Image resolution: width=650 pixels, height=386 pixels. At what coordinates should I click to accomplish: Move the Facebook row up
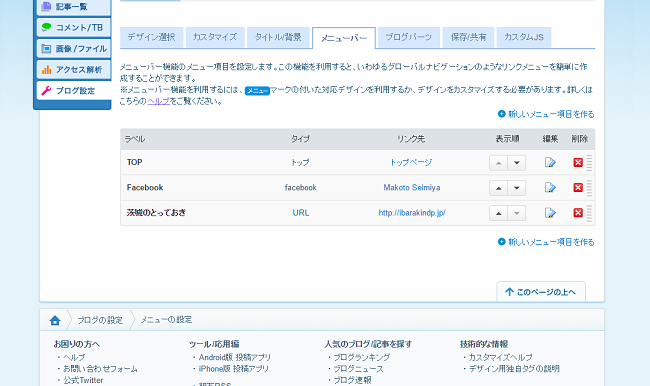pyautogui.click(x=498, y=188)
